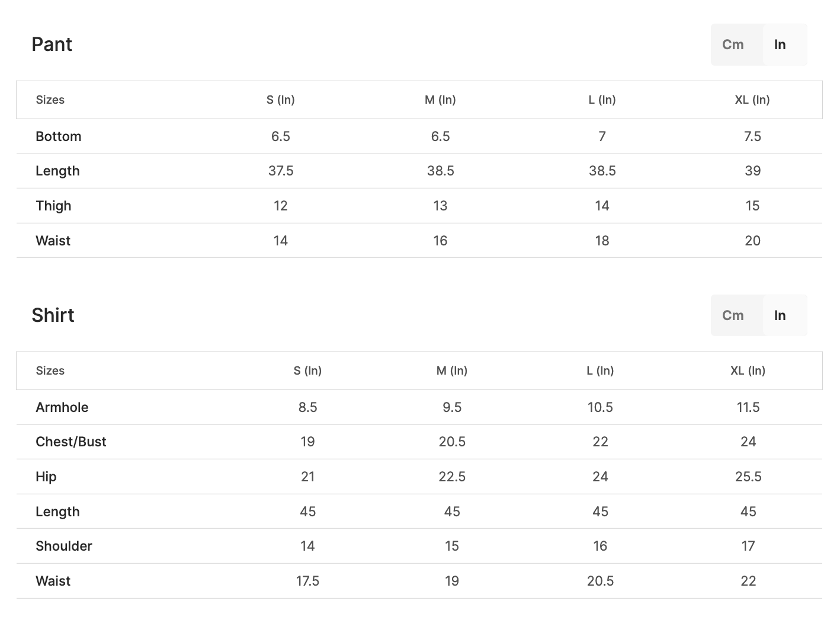The image size is (840, 639).
Task: Select In units for the Pant chart
Action: pos(780,44)
